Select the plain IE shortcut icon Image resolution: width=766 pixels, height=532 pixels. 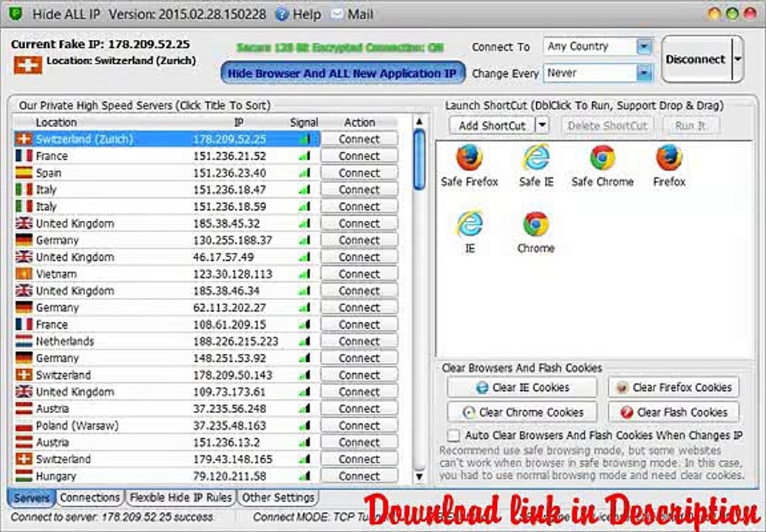click(x=470, y=224)
